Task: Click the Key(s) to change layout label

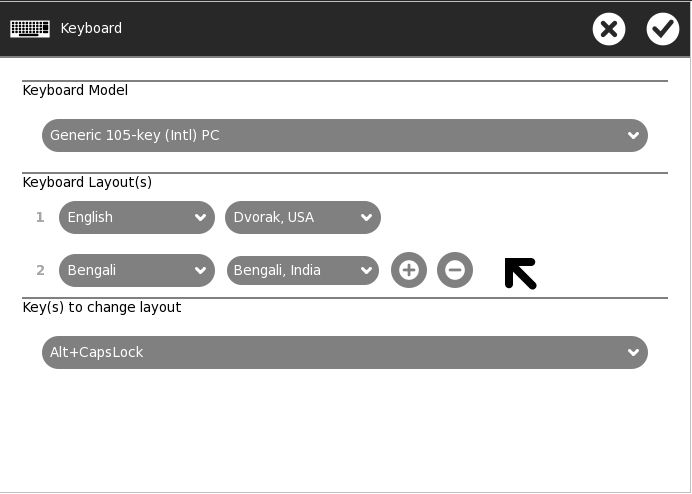Action: click(x=102, y=307)
